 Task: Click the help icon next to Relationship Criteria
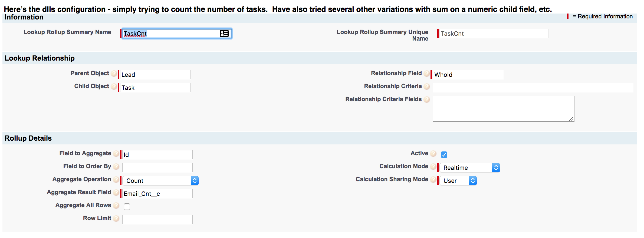(427, 87)
